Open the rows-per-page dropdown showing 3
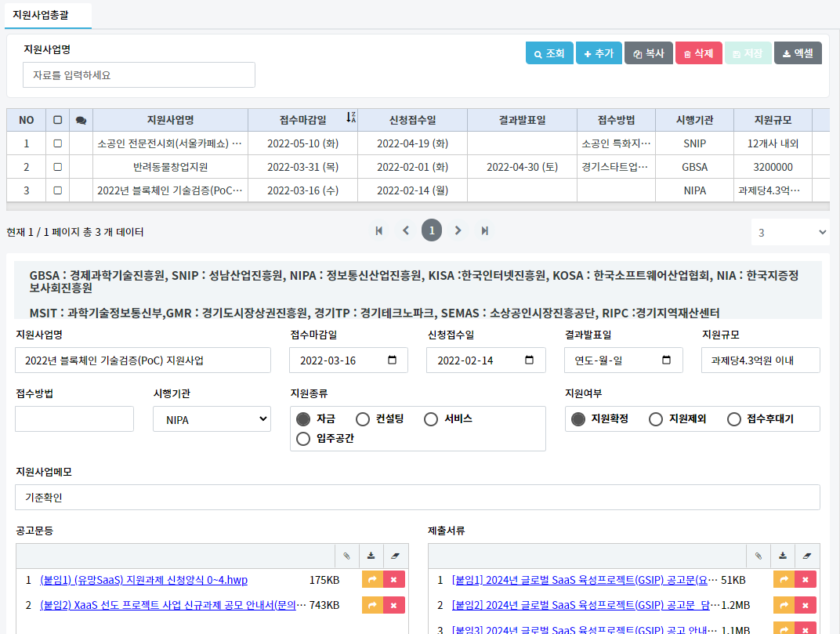 [x=790, y=232]
